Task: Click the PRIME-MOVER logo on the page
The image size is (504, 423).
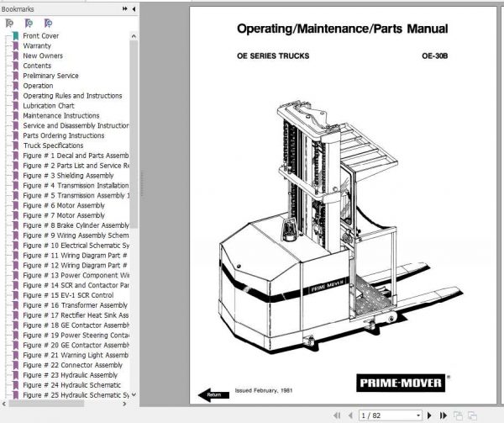Action: (x=401, y=383)
